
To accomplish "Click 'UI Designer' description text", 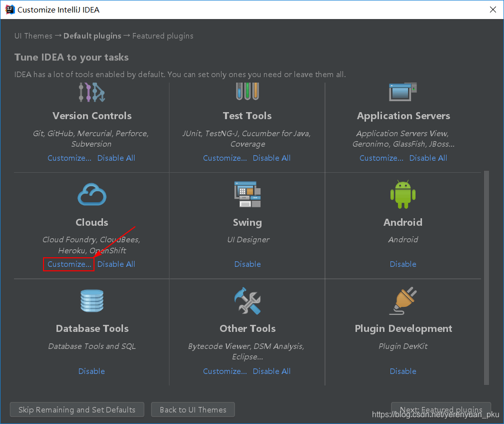I will coord(248,240).
